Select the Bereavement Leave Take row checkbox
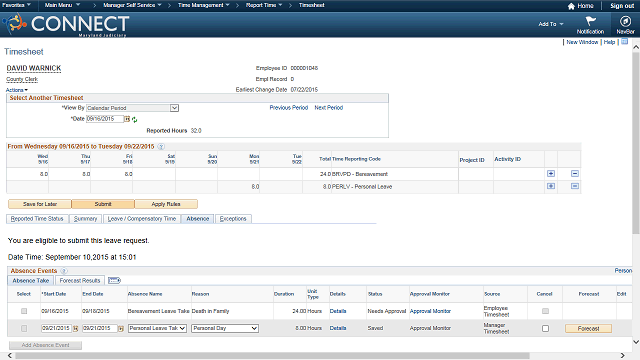 24,311
